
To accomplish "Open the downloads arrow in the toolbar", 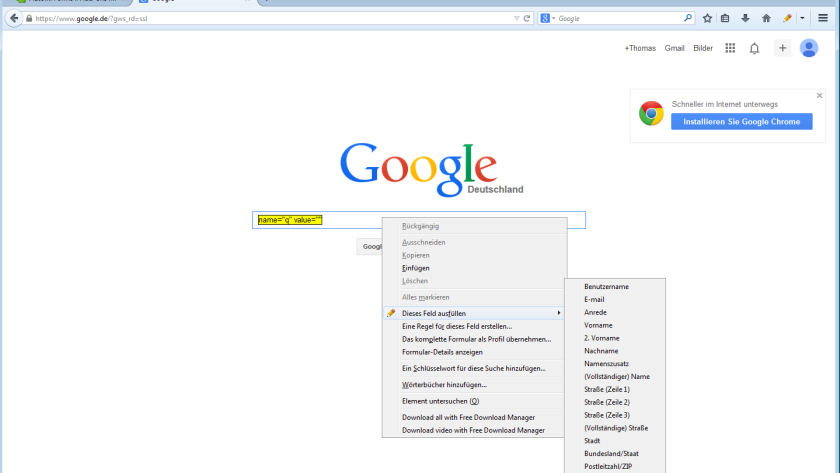I will click(745, 18).
